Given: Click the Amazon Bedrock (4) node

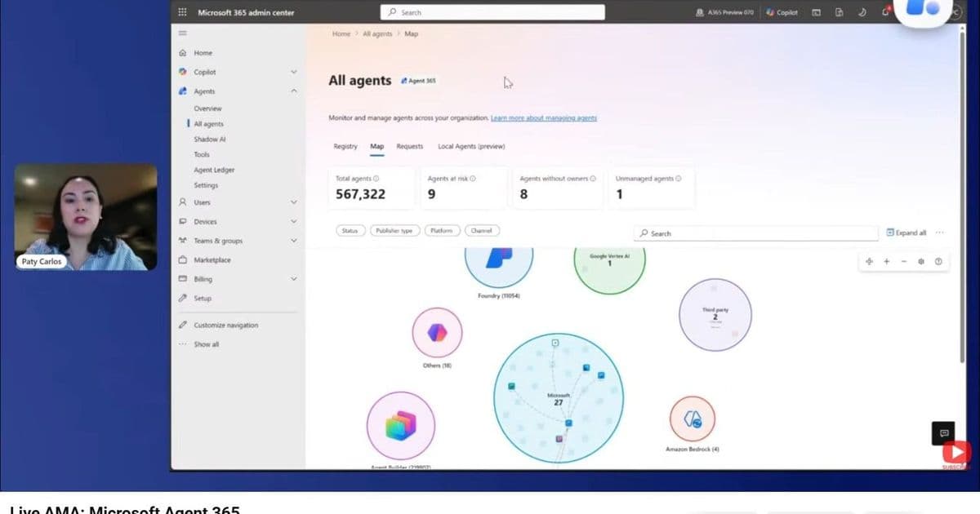Looking at the screenshot, I should [693, 419].
